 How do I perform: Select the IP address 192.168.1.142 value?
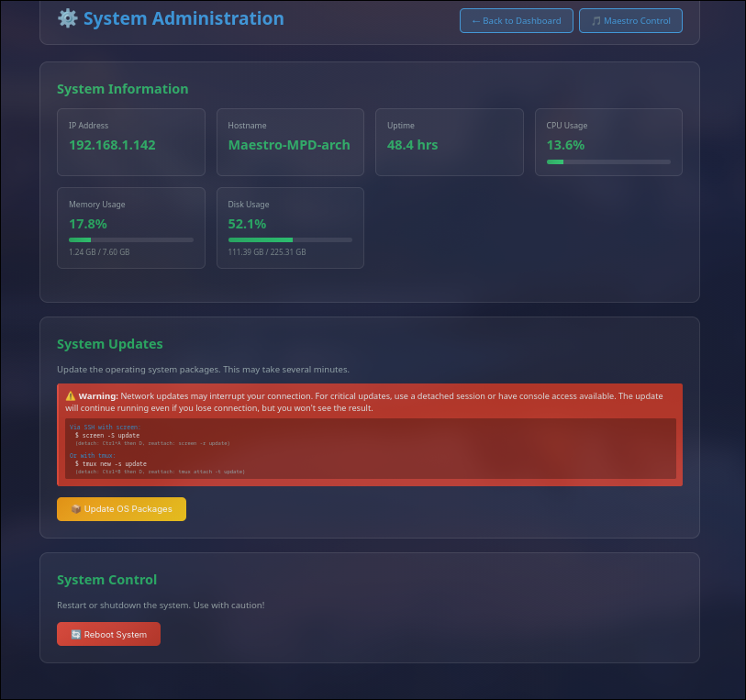112,145
